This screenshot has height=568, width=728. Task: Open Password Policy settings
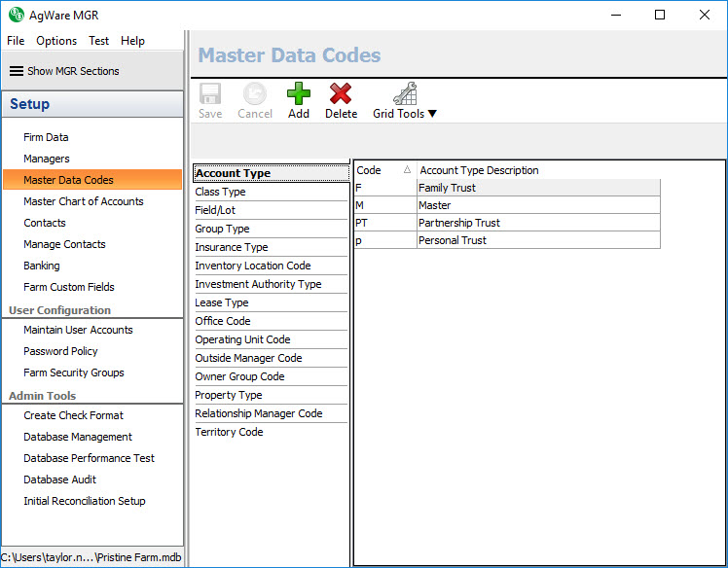(x=60, y=351)
